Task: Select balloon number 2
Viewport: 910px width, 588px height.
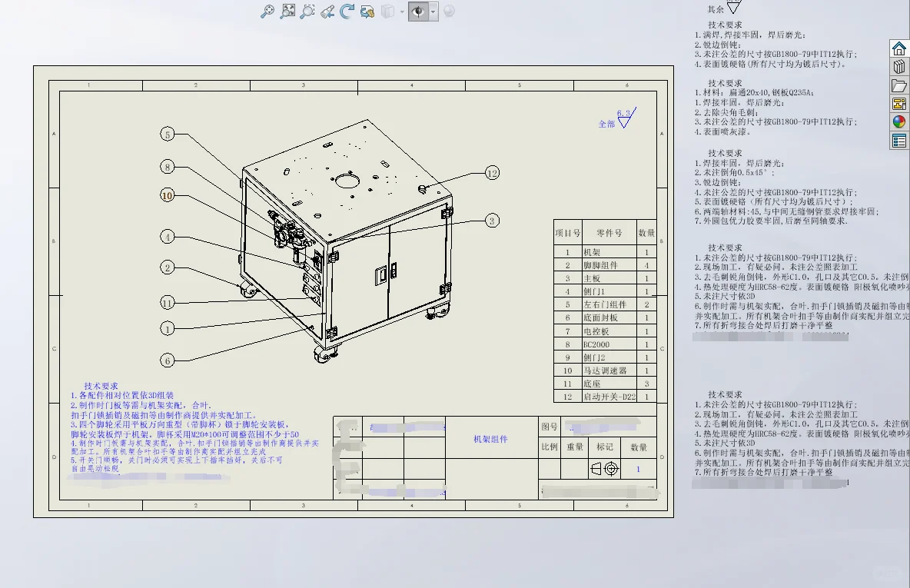Action: coord(167,267)
